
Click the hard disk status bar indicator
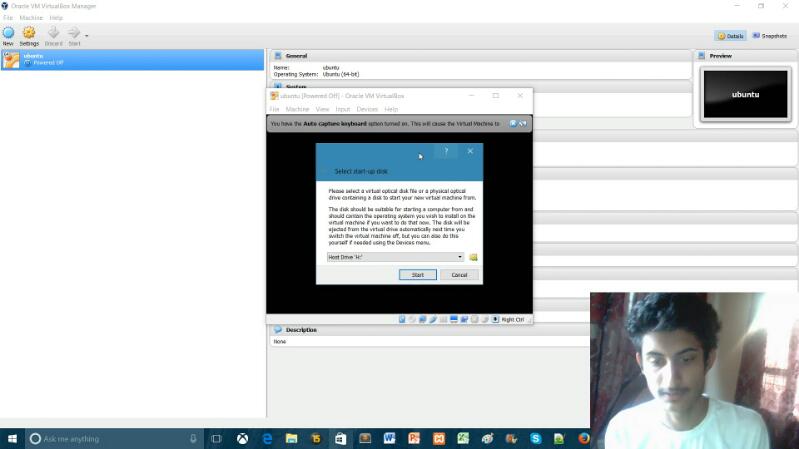[x=402, y=320]
